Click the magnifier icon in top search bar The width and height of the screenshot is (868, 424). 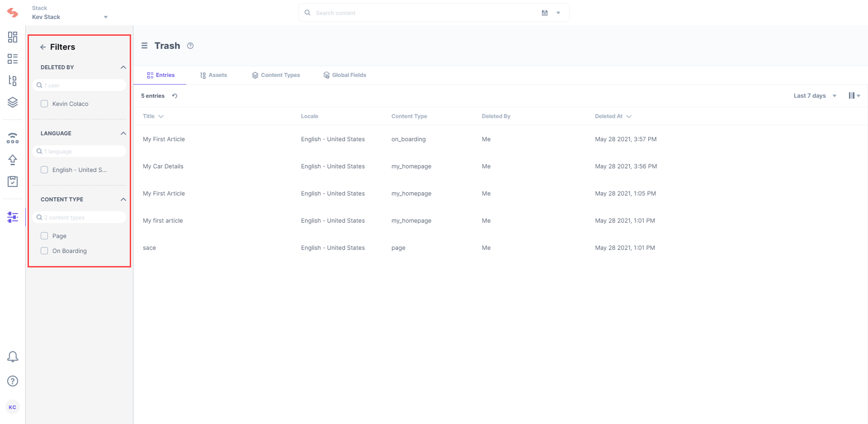[307, 13]
